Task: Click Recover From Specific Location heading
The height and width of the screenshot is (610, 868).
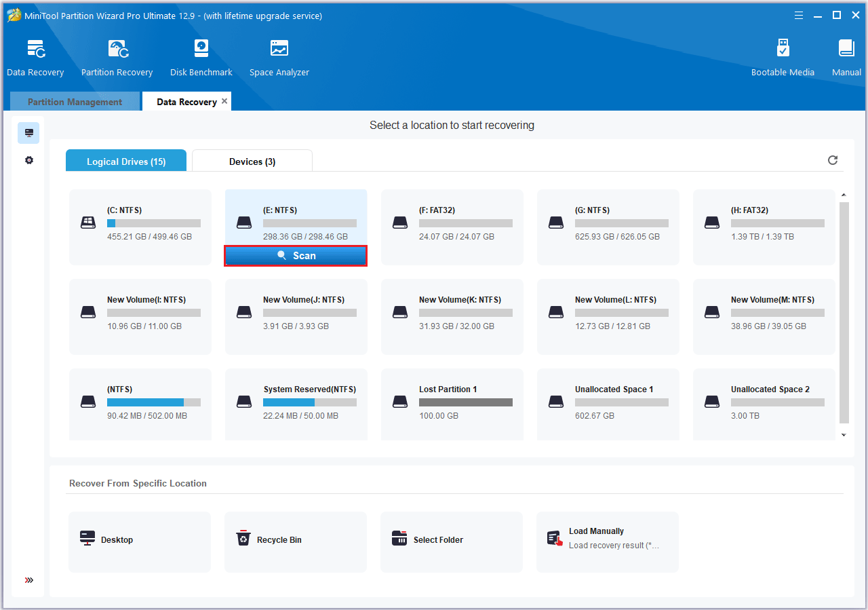Action: (138, 484)
